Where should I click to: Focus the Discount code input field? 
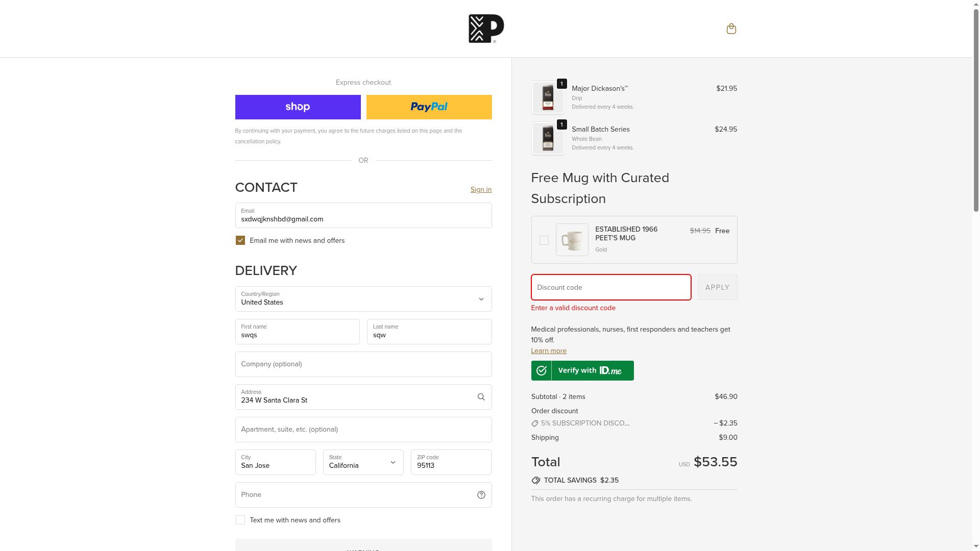tap(611, 287)
